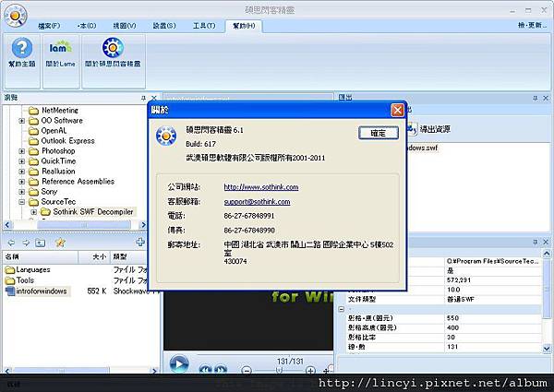The width and height of the screenshot is (554, 392).
Task: Zoom out the preview with minus button
Action: [x=247, y=370]
